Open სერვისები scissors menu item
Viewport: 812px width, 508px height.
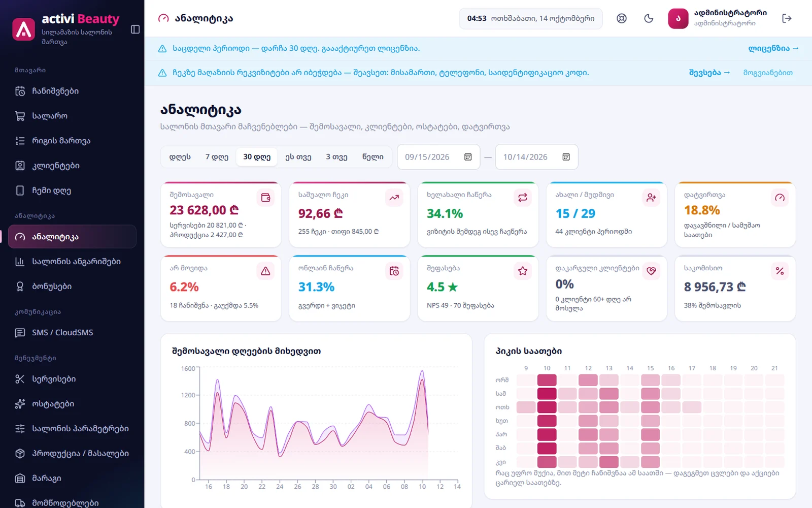[x=72, y=379]
